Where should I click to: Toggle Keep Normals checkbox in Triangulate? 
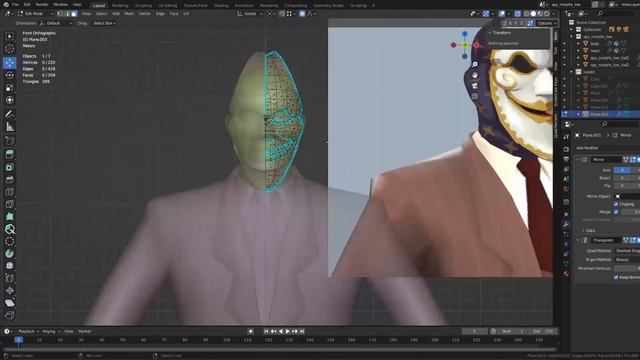[616, 277]
